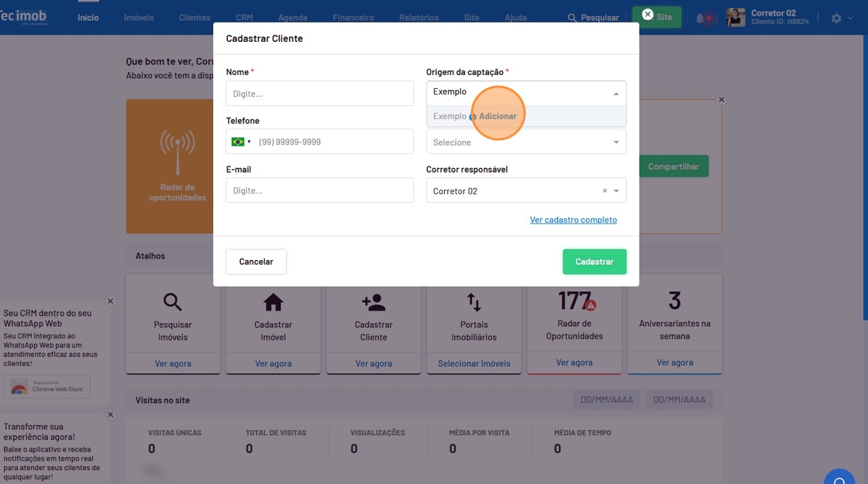
Task: Click the Pesquisar Imóveis magnifier icon
Action: (x=172, y=302)
